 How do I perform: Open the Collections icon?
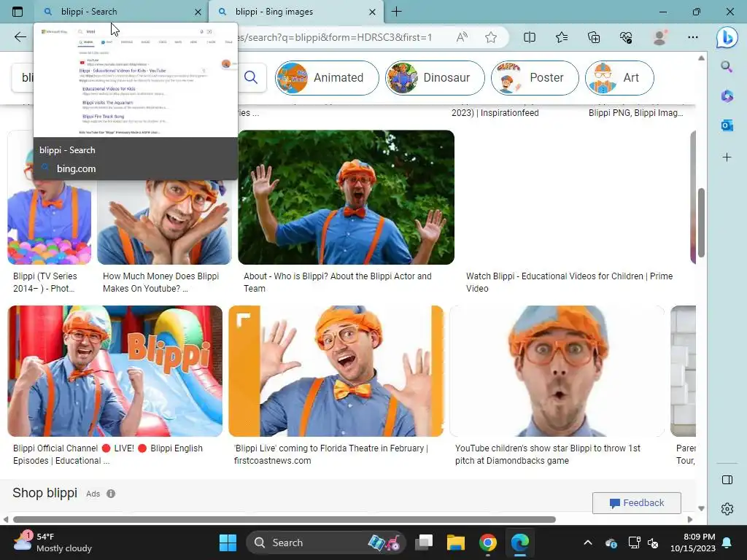pyautogui.click(x=594, y=37)
